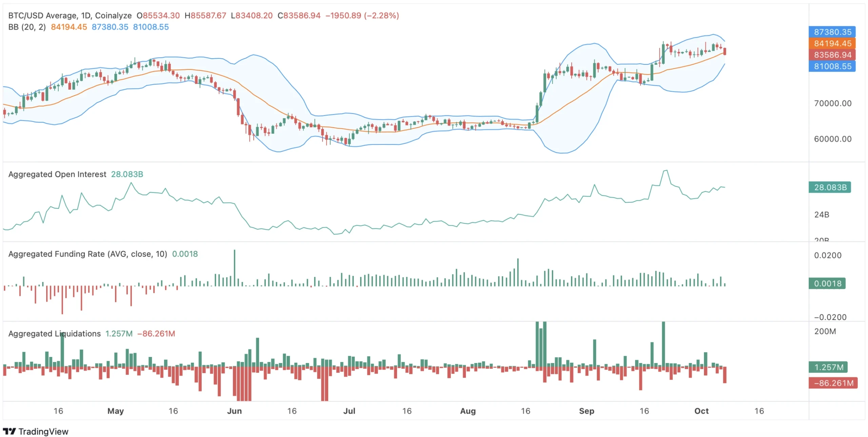Click the Oct label on time axis
Image resolution: width=868 pixels, height=437 pixels.
pos(702,411)
